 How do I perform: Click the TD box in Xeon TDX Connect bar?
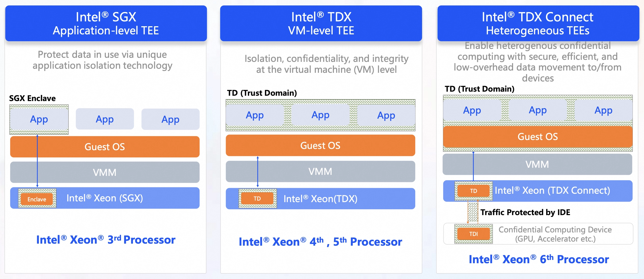tap(473, 191)
